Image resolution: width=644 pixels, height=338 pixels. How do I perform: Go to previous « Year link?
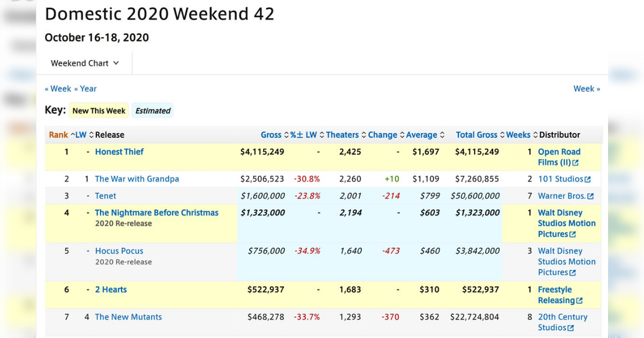[85, 89]
